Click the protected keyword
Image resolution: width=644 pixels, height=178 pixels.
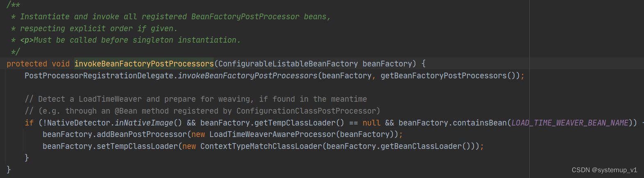click(27, 64)
